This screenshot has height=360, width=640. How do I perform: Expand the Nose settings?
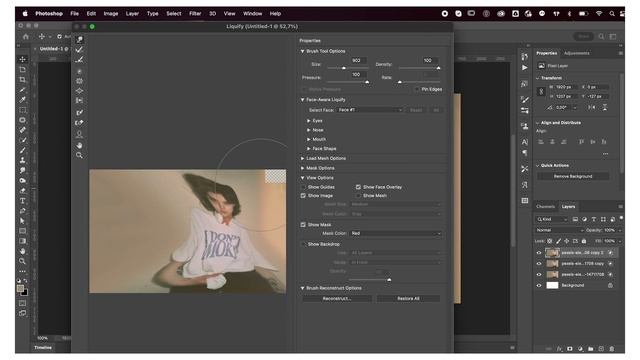coord(309,130)
